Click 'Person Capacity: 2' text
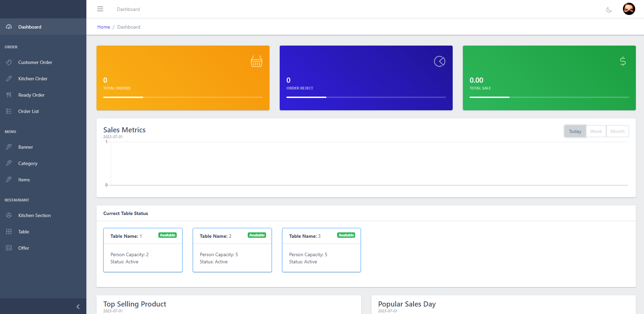The width and height of the screenshot is (644, 314). coord(129,254)
